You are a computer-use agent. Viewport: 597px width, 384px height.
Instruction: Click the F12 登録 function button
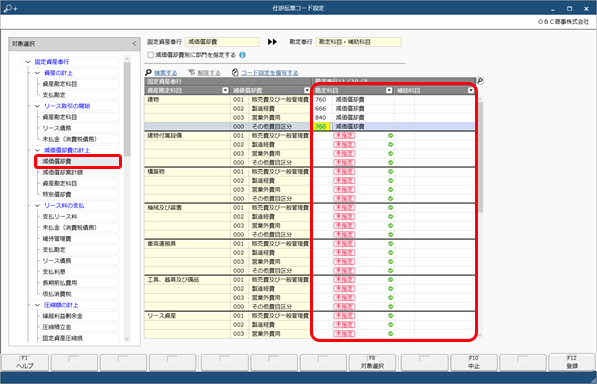point(572,362)
